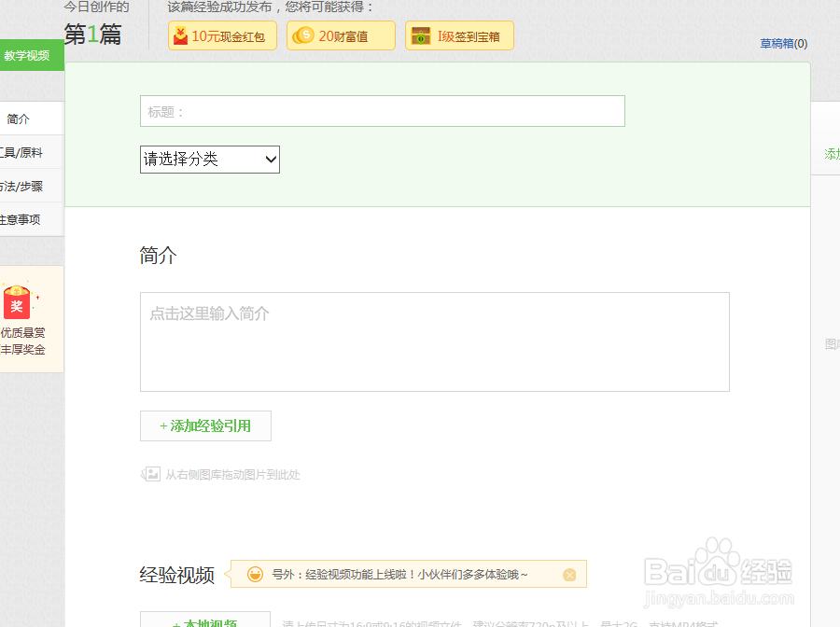840x627 pixels.
Task: Expand the category selector arrow
Action: 269,159
